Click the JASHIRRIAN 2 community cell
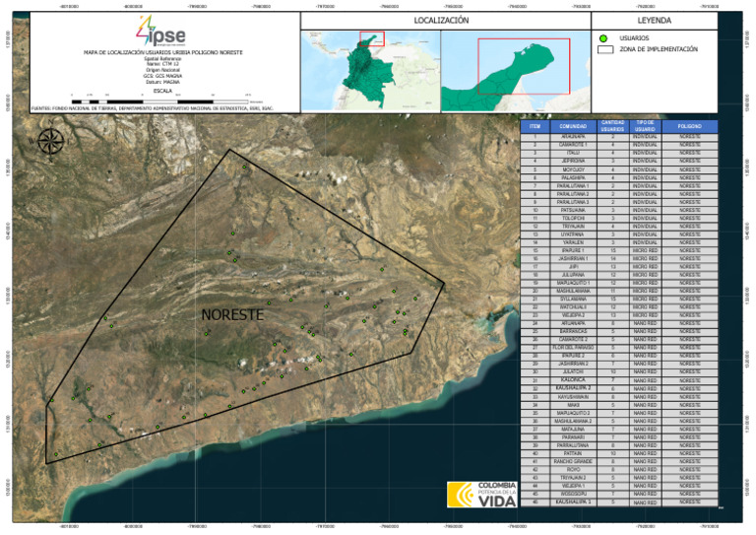 click(573, 365)
